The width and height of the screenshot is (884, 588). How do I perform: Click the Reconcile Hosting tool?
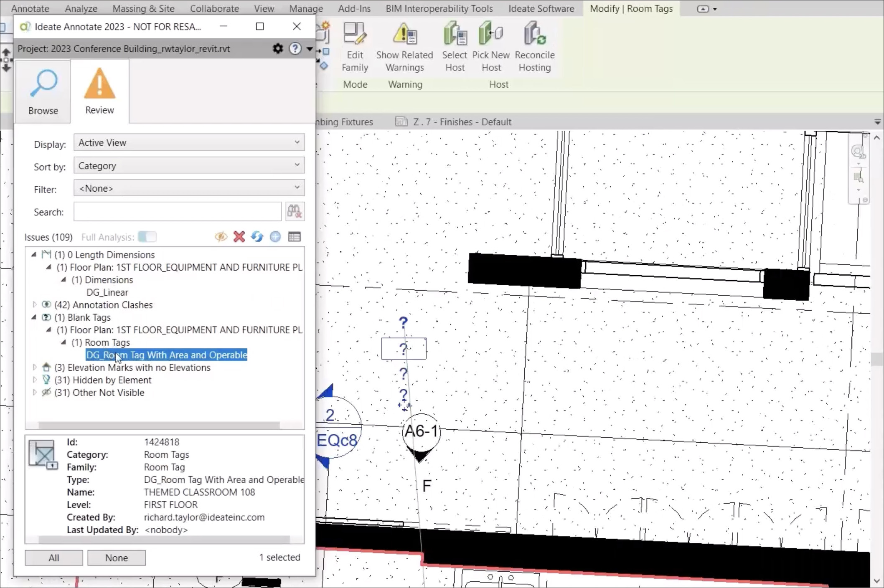tap(535, 47)
